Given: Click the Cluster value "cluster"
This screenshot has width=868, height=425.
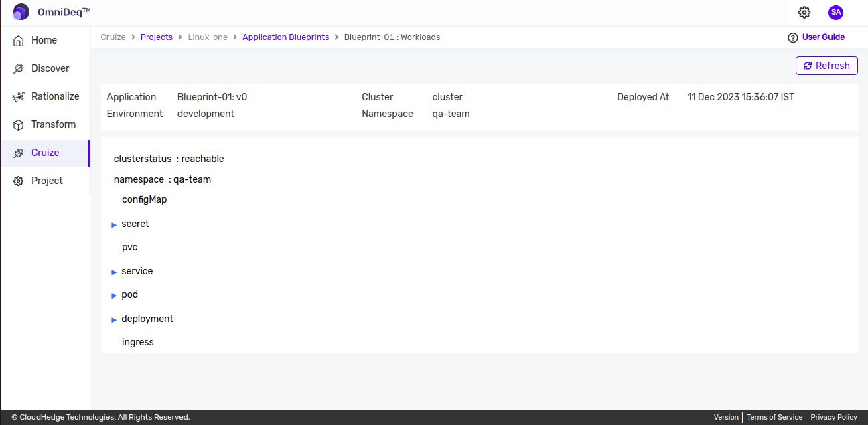Looking at the screenshot, I should (447, 97).
